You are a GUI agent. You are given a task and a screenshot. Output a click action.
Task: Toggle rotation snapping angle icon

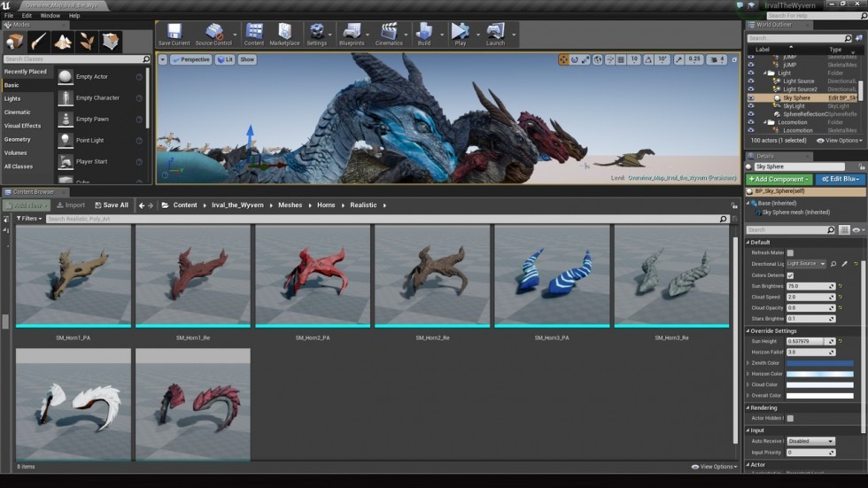coord(648,59)
